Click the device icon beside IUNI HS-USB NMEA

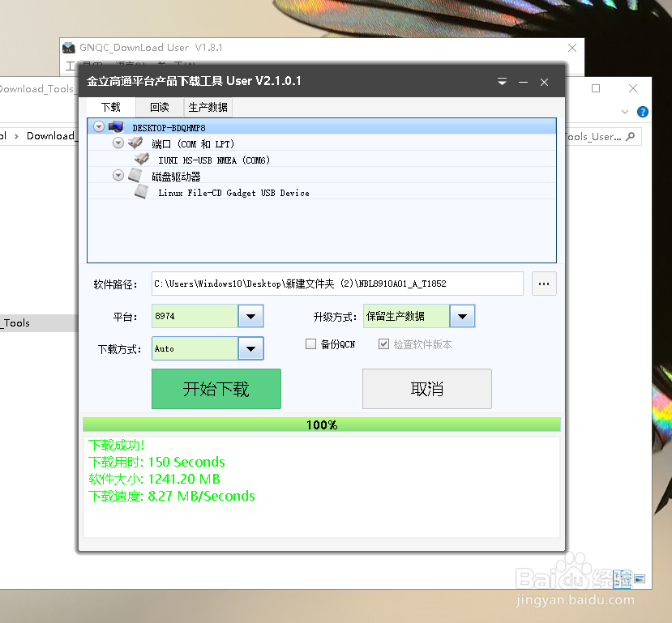coord(142,159)
